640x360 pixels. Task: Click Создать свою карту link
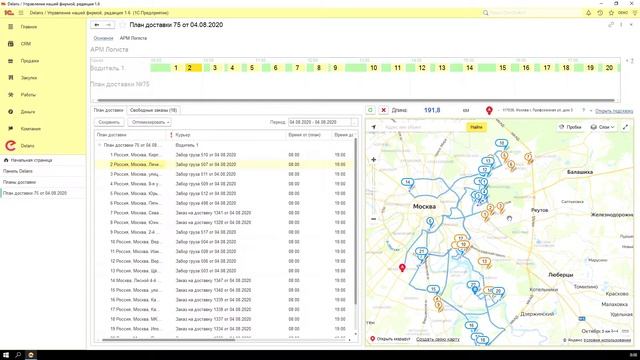[438, 339]
